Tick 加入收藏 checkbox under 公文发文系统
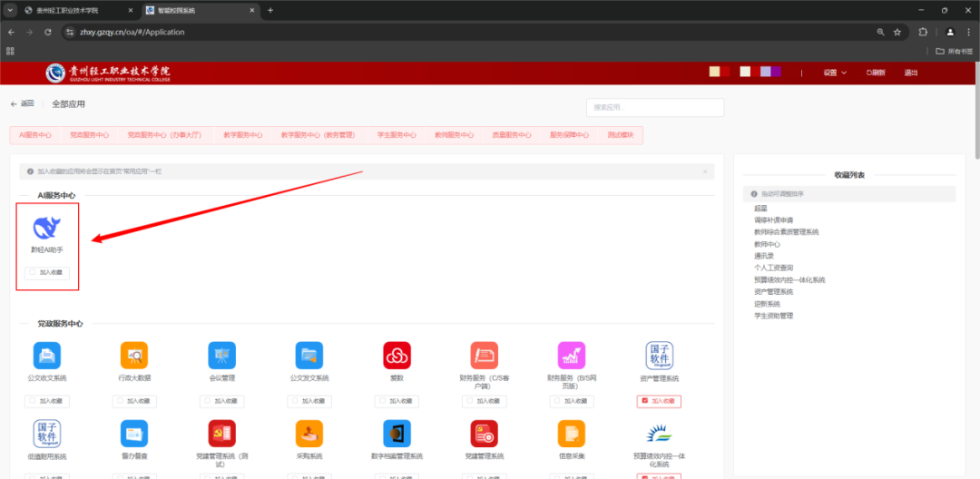 (295, 401)
